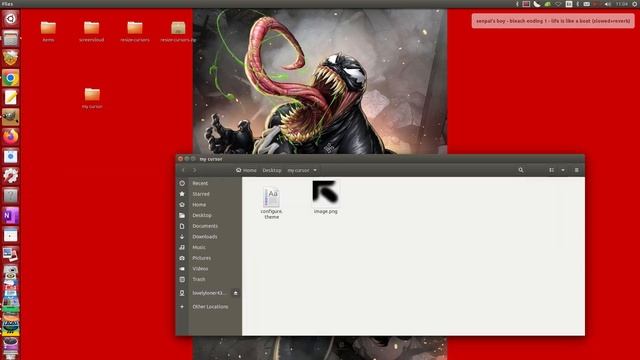Screen dimensions: 640x360
Task: Open the Files hamburger menu
Action: (576, 170)
